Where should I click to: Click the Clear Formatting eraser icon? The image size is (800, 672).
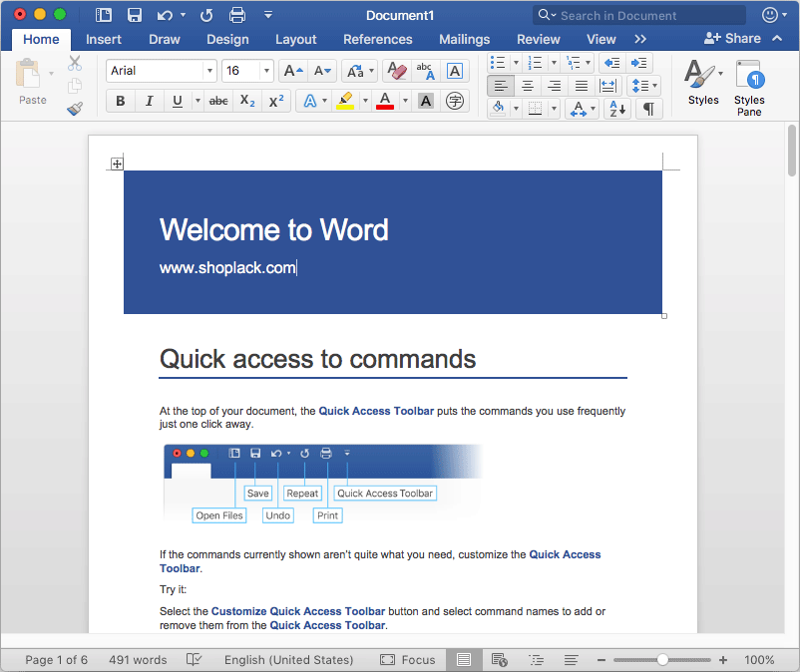pyautogui.click(x=396, y=71)
